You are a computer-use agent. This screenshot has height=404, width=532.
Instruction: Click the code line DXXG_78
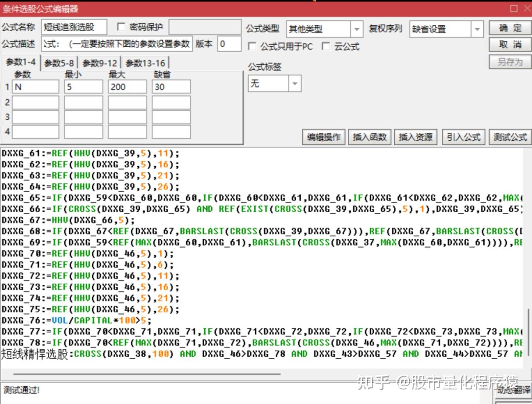[262, 342]
